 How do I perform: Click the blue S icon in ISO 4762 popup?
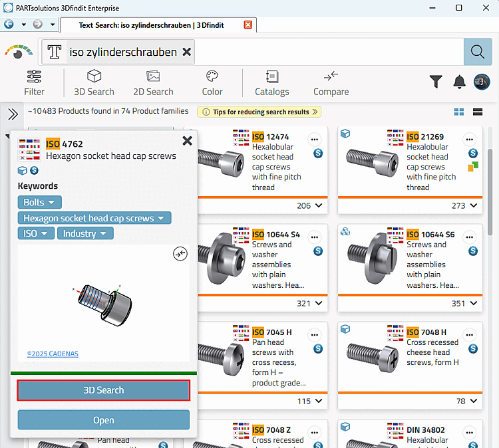pos(34,170)
